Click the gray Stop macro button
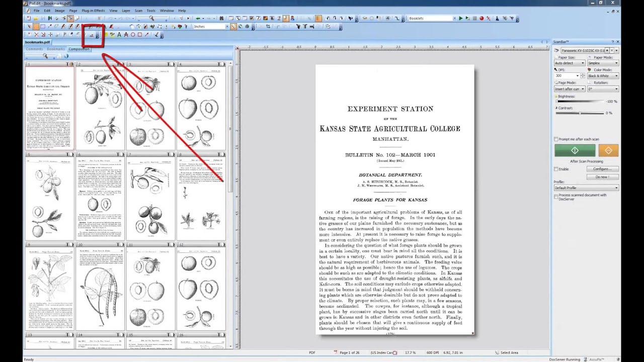Screen dimensions: 644x362 474,18
